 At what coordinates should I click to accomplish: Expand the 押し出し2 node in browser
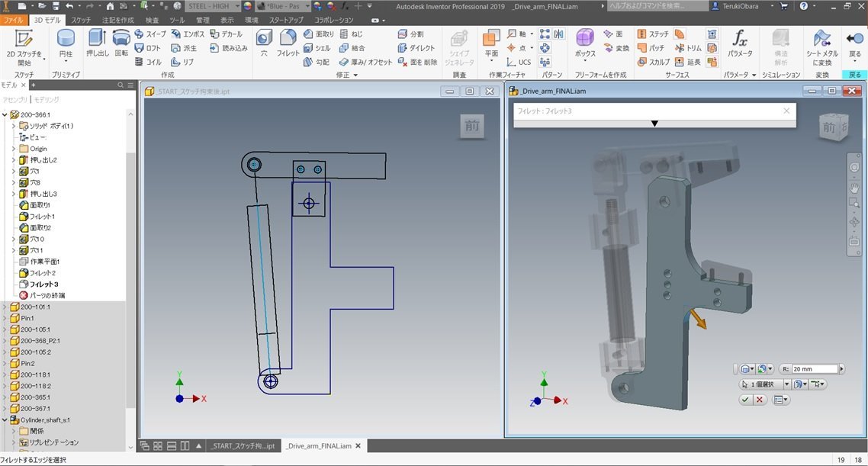(x=14, y=160)
